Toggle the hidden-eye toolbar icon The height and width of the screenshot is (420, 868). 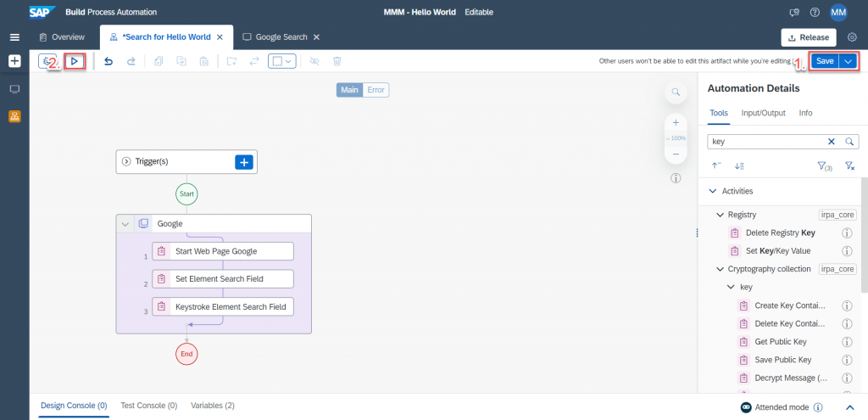coord(314,61)
